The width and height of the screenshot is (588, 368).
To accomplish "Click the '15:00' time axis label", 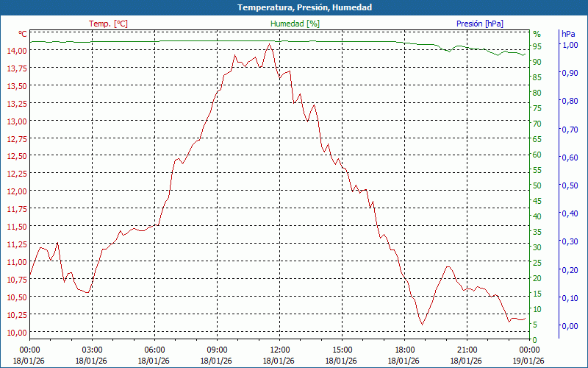I will (x=342, y=350).
